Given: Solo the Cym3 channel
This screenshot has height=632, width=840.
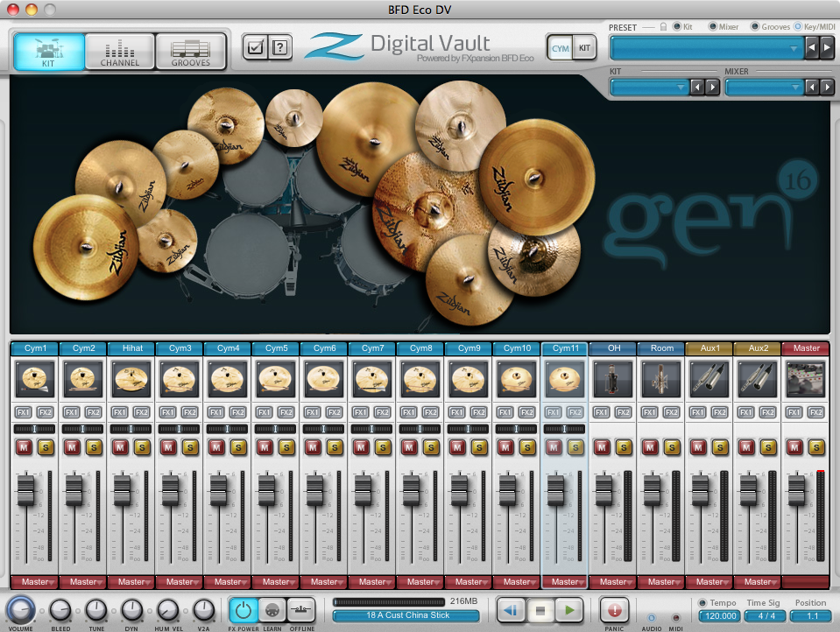Looking at the screenshot, I should tap(190, 446).
